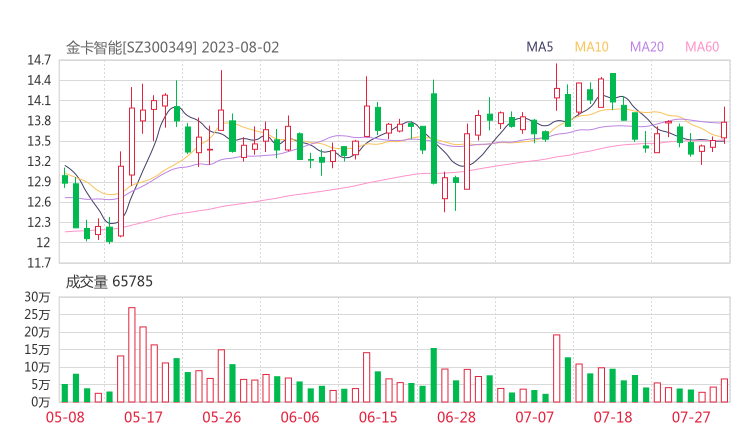This screenshot has width=740, height=440.
Task: Click the 11.7 price axis label
Action: coord(39,262)
